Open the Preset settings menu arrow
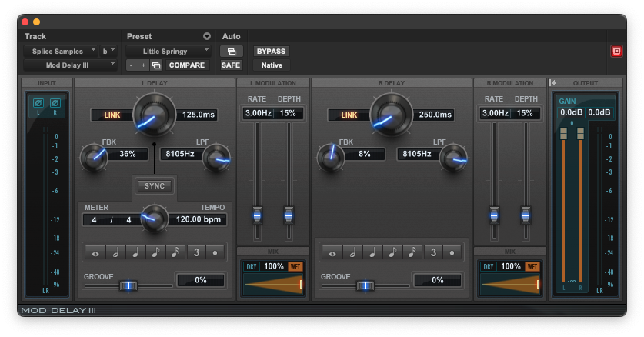 click(x=206, y=36)
